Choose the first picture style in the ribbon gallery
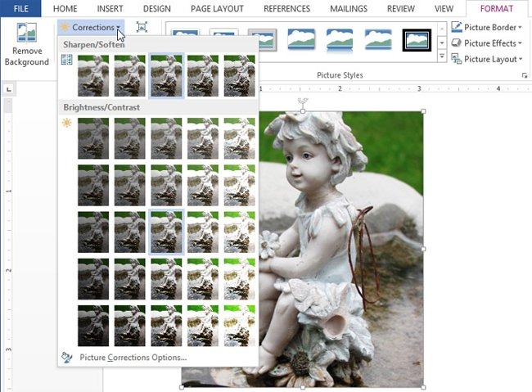The width and height of the screenshot is (532, 392). click(x=186, y=40)
